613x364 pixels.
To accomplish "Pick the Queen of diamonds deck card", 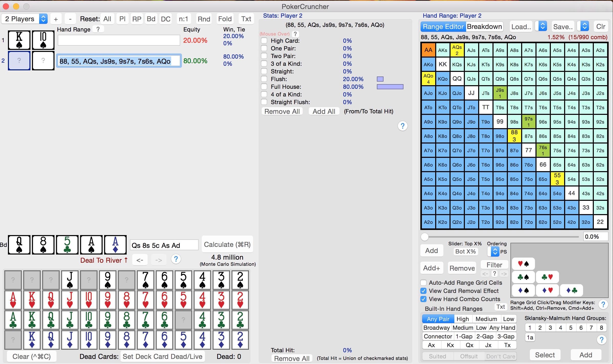I will pos(51,340).
